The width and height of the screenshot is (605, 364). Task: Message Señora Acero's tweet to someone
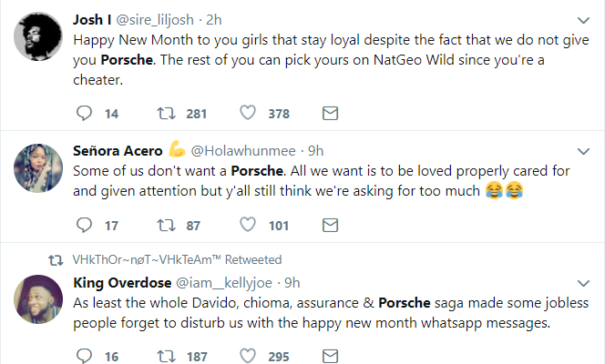331,224
